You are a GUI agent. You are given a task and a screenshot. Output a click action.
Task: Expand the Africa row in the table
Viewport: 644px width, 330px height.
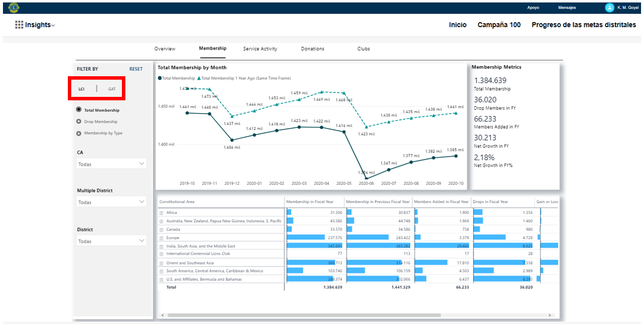(161, 213)
